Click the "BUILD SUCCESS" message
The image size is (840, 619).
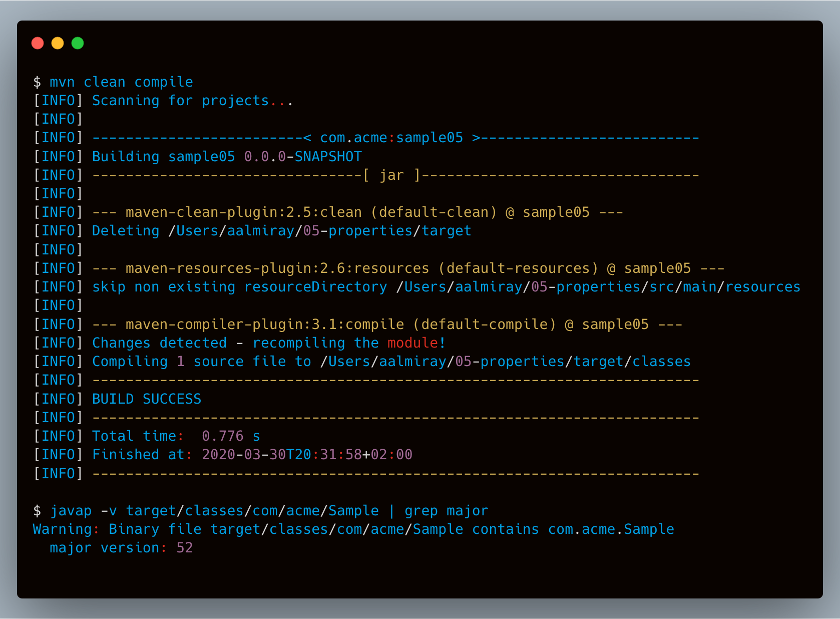147,399
